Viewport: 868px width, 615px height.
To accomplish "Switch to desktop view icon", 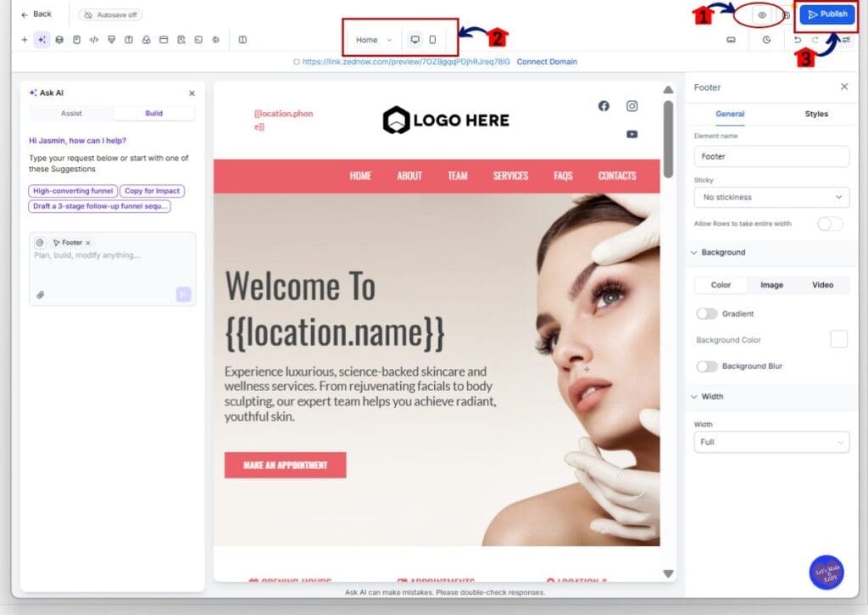I will [415, 40].
